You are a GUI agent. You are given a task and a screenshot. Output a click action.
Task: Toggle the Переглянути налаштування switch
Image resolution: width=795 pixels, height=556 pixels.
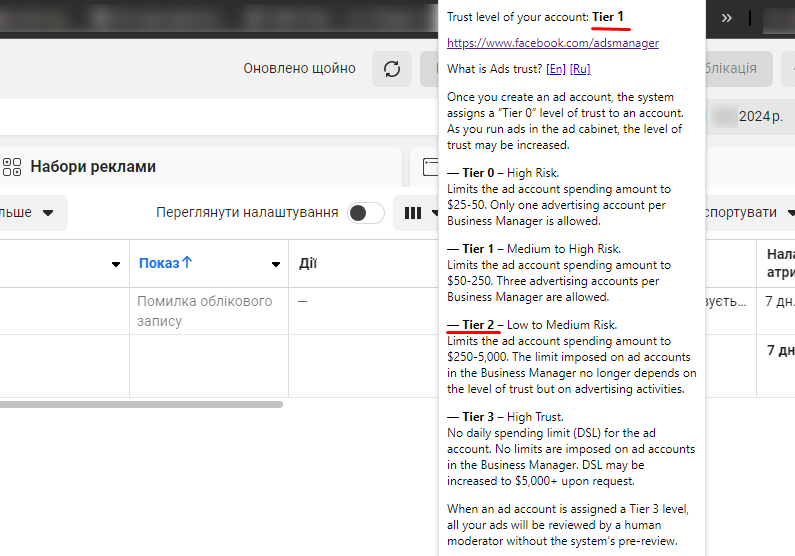366,213
